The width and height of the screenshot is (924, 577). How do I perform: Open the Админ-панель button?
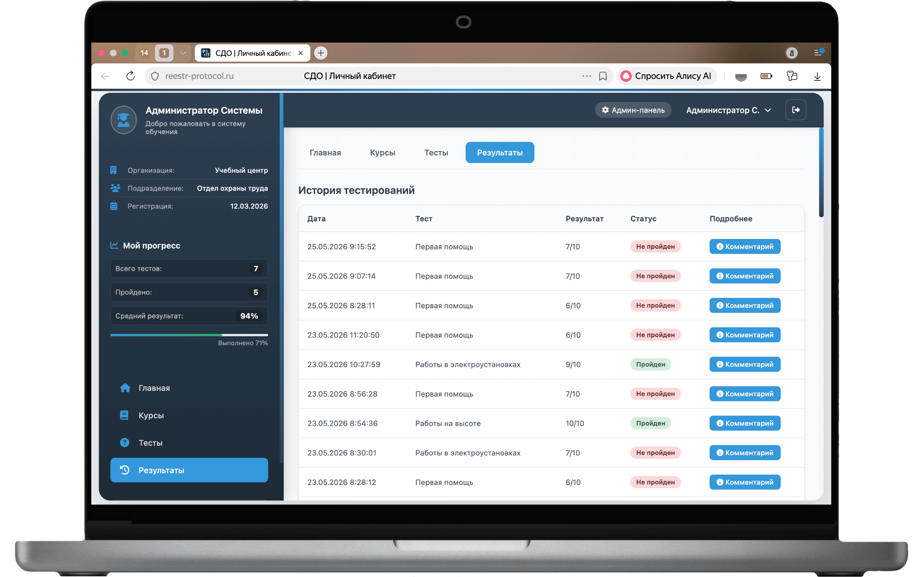click(633, 110)
